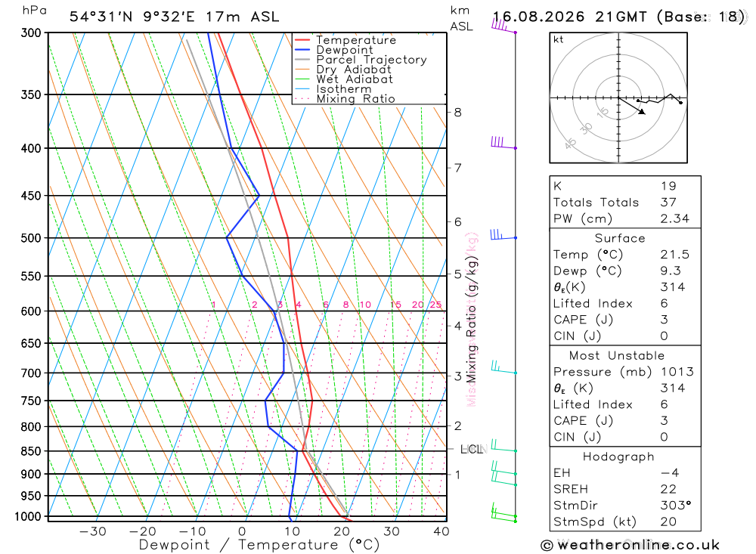Image resolution: width=756 pixels, height=554 pixels.
Task: Click the grey Parcel Trajectory line sample in legend
Action: [x=302, y=59]
